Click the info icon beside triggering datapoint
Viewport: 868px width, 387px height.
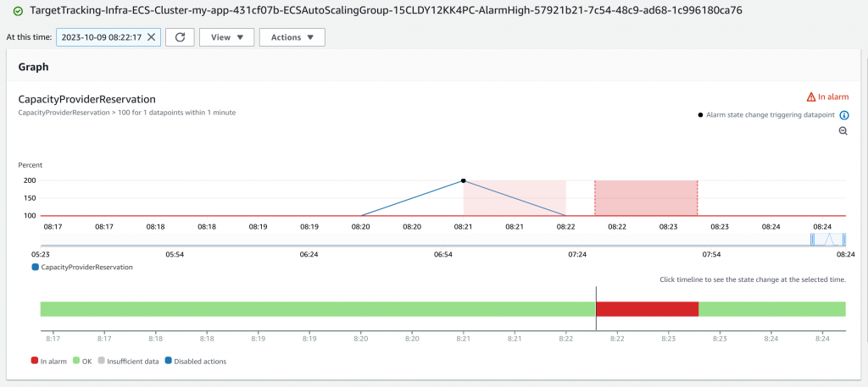pyautogui.click(x=844, y=115)
